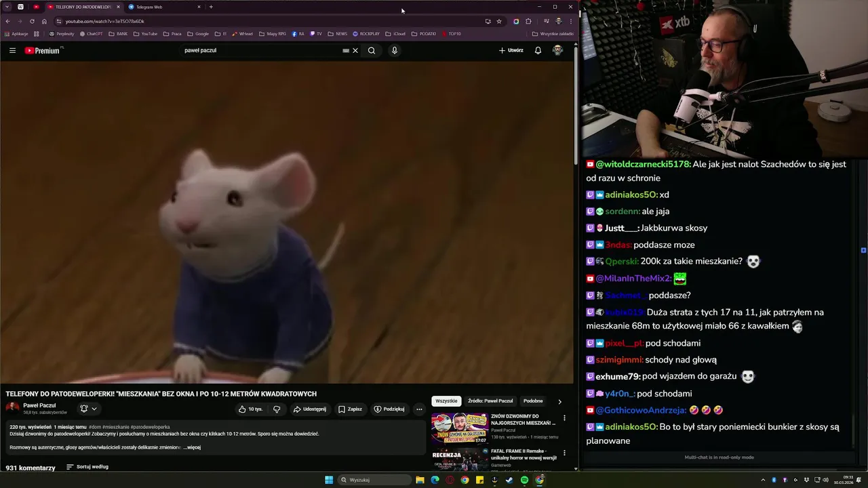Show hidden system tray icons chevron
This screenshot has width=868, height=488.
tap(763, 480)
